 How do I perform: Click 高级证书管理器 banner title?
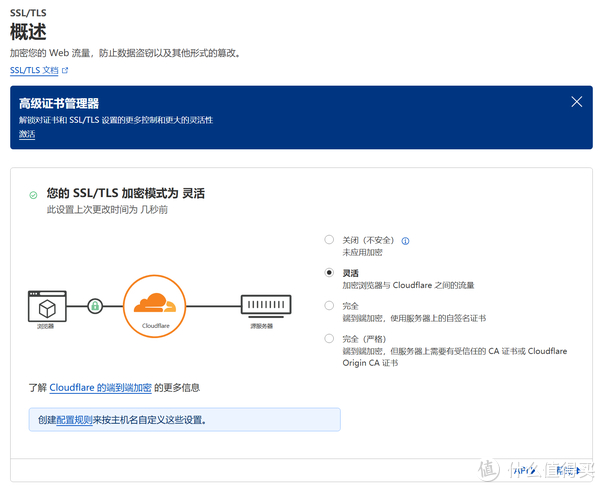[x=59, y=103]
